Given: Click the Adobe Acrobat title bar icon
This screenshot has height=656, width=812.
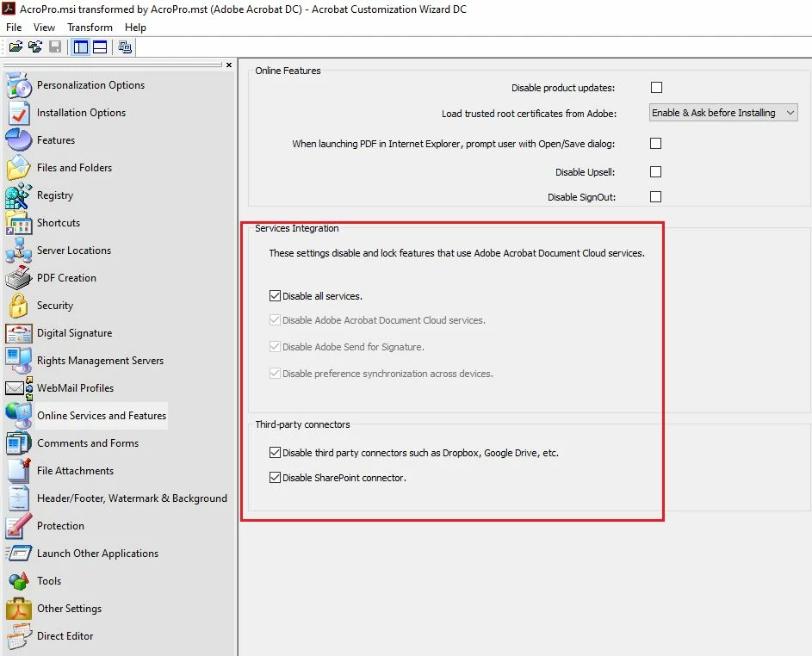Looking at the screenshot, I should [x=9, y=9].
